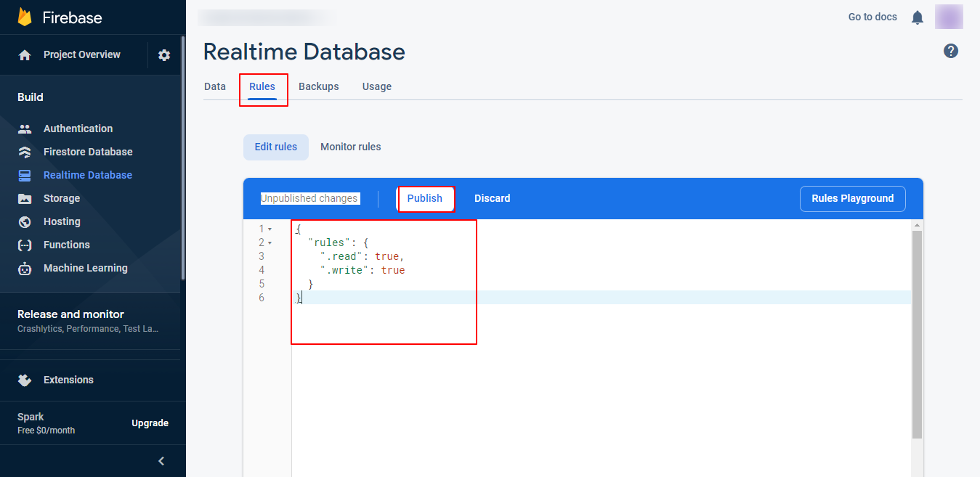Screen dimensions: 980x477
Task: Click the "rules": { line
Action: point(339,242)
